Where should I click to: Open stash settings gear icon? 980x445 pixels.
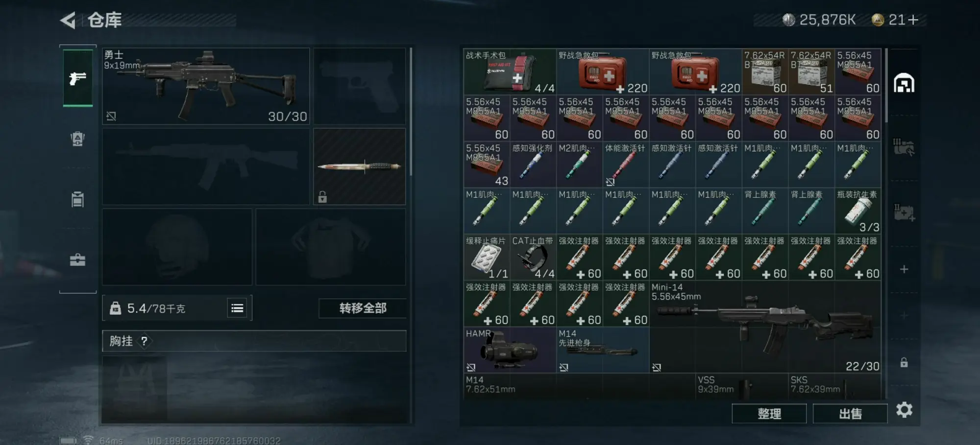click(904, 410)
